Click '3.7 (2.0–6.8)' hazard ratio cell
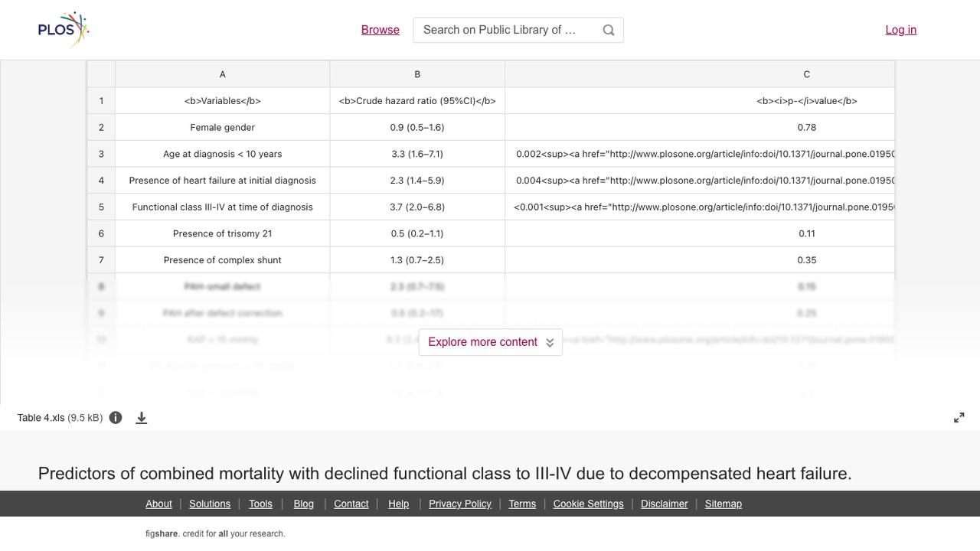This screenshot has width=980, height=551. [x=417, y=207]
